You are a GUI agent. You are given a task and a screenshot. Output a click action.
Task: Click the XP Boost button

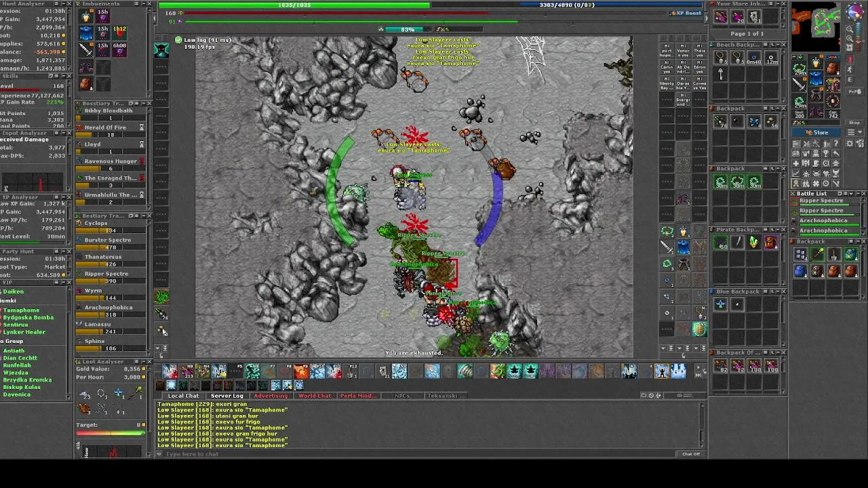point(685,13)
